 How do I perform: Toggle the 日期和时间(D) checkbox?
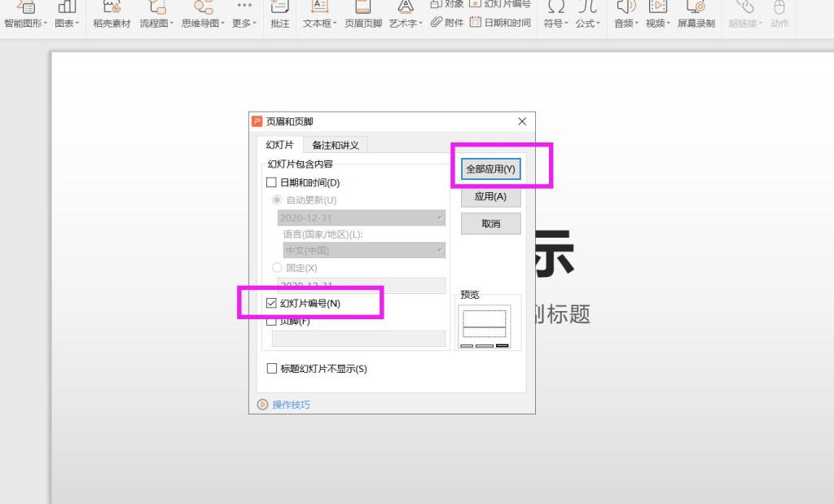point(271,182)
